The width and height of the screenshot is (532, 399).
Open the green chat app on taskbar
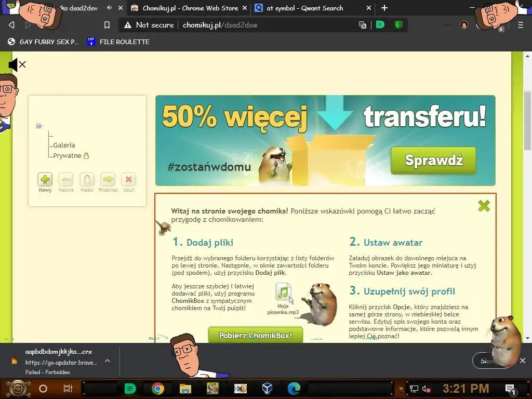[130, 389]
